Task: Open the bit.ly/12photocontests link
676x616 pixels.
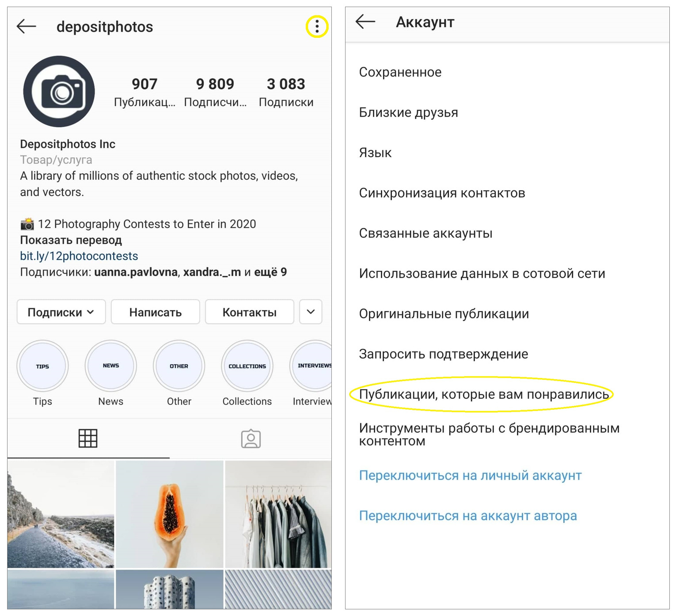Action: (79, 256)
